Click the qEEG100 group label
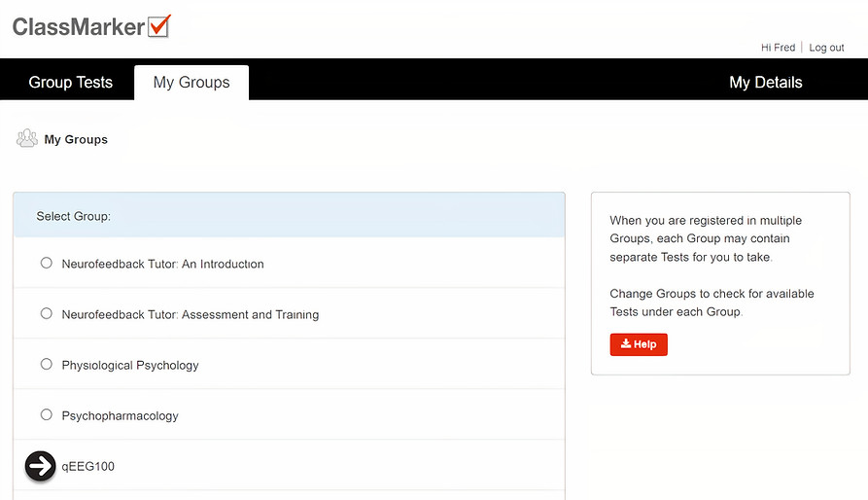This screenshot has height=500, width=868. coord(88,466)
